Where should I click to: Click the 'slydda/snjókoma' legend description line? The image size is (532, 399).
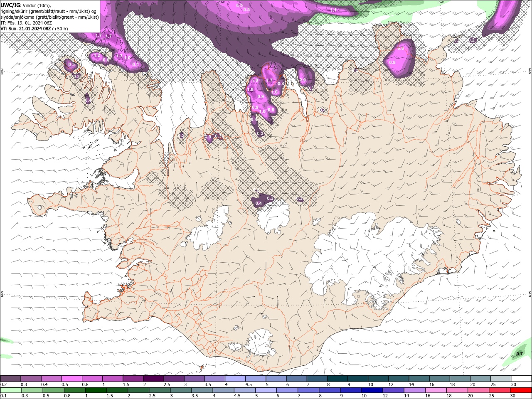[x=50, y=17]
